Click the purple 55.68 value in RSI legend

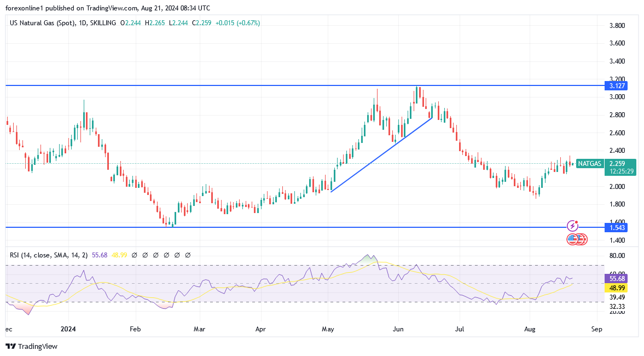[x=100, y=255]
